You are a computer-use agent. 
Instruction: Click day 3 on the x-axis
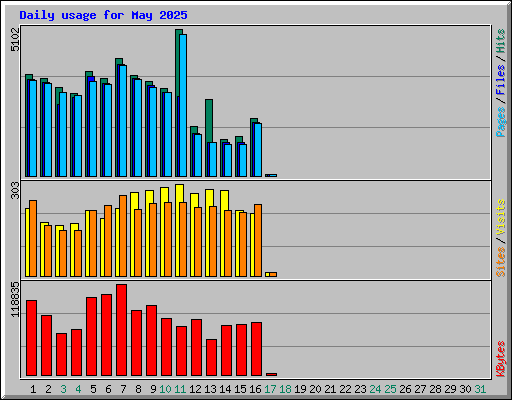tap(63, 389)
